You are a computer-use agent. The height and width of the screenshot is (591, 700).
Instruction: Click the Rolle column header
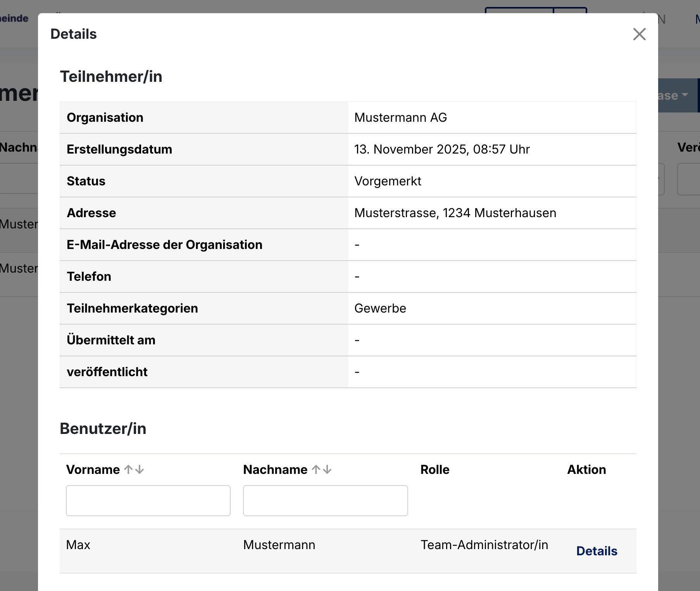click(435, 470)
